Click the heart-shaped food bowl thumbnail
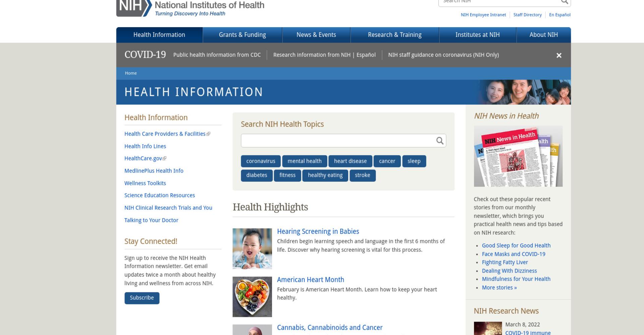This screenshot has width=644, height=335. [x=252, y=297]
